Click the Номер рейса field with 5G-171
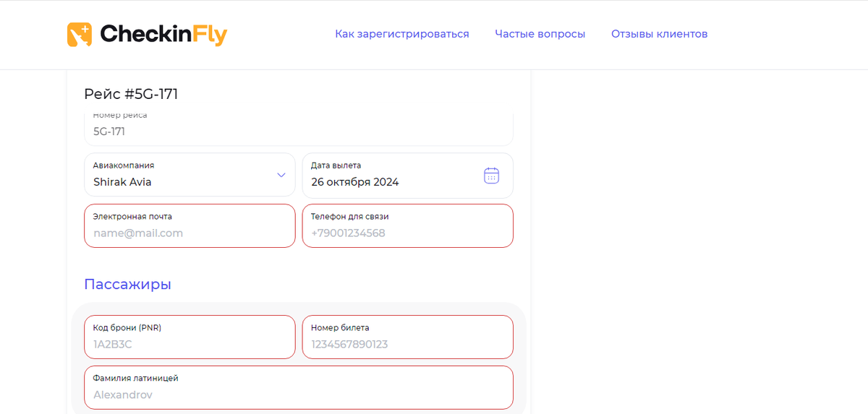Viewport: 868px width, 414px height. coord(299,129)
